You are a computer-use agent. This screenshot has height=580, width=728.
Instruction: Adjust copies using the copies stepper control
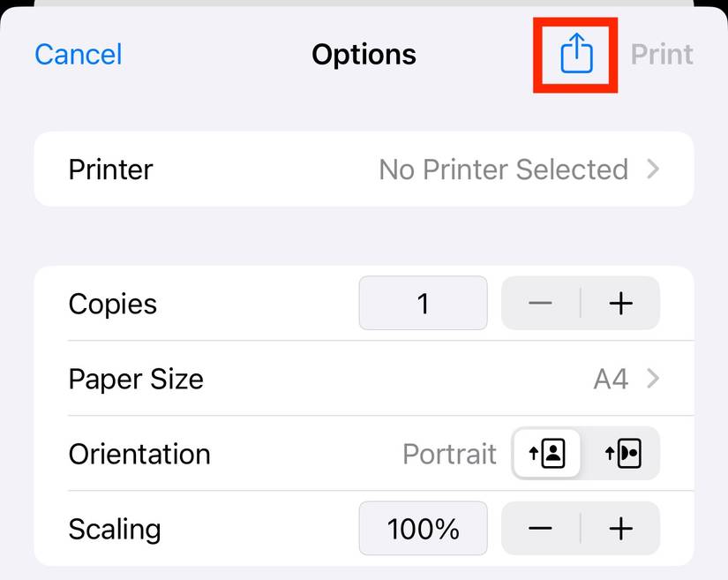point(580,304)
